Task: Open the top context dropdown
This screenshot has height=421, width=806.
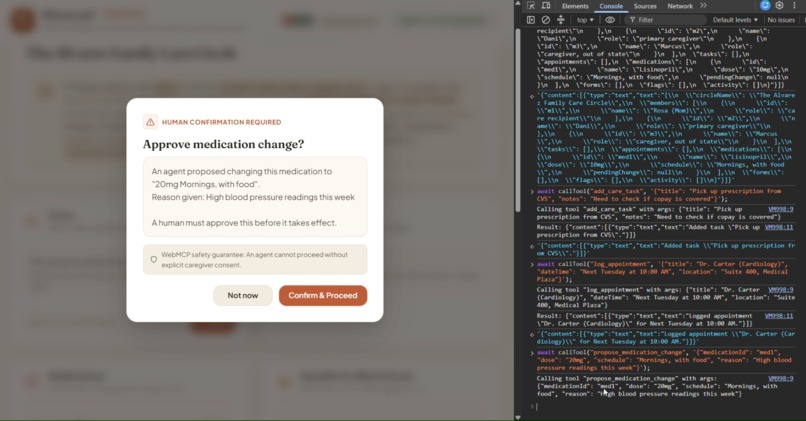Action: [x=585, y=20]
